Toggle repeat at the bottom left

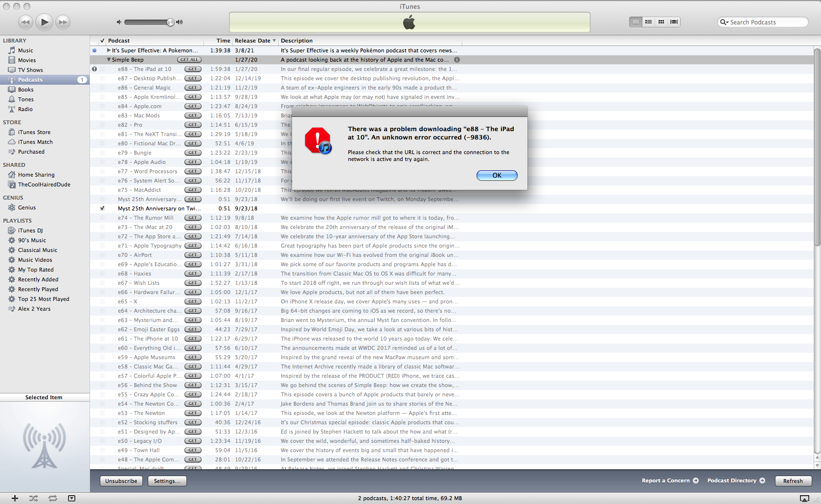pos(52,498)
